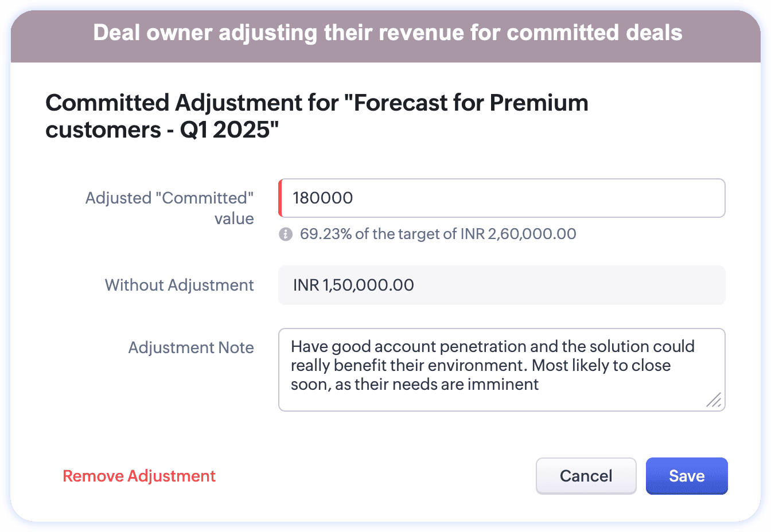Grab the Adjustment Note resize handle
Image resolution: width=771 pixels, height=532 pixels.
tap(714, 400)
